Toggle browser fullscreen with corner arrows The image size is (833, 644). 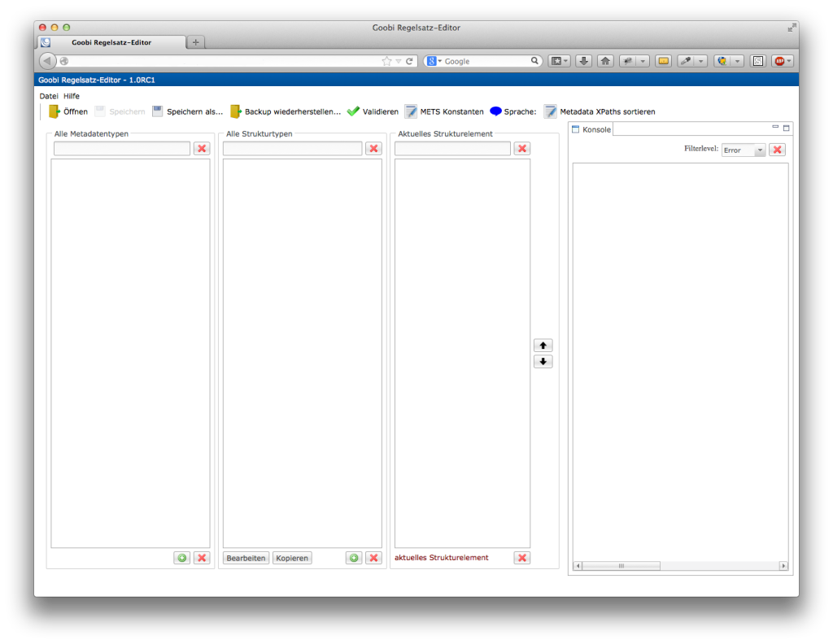pyautogui.click(x=792, y=27)
